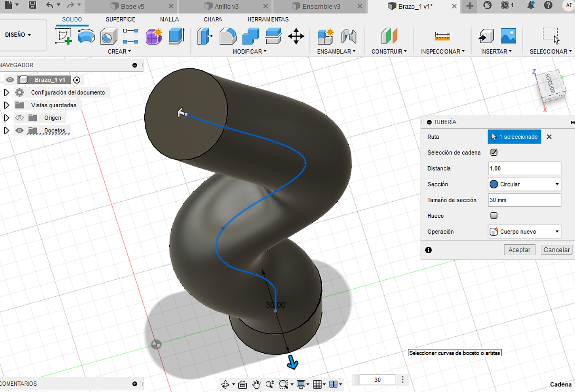
Task: Enable the Hueco checkbox
Action: (x=494, y=216)
